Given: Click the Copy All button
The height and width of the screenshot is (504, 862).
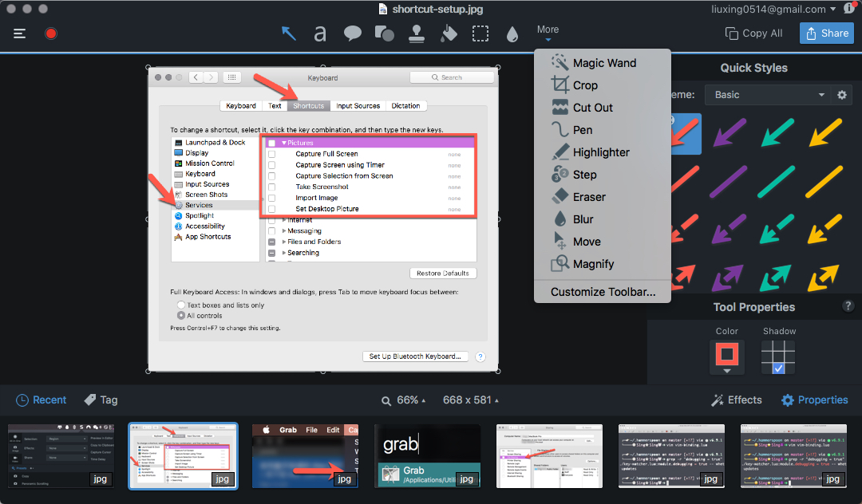Looking at the screenshot, I should pyautogui.click(x=753, y=33).
